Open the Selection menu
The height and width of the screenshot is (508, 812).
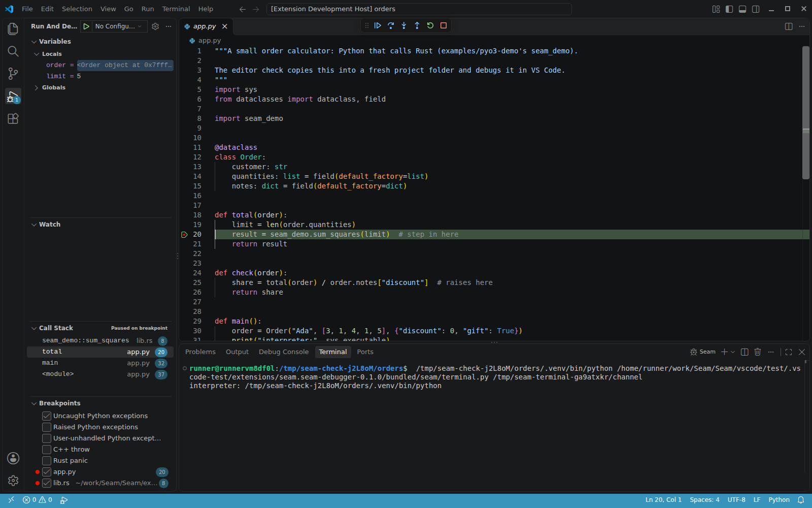pos(77,9)
